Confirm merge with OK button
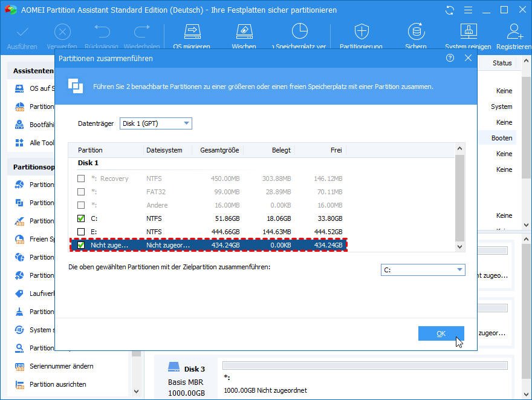 441,333
